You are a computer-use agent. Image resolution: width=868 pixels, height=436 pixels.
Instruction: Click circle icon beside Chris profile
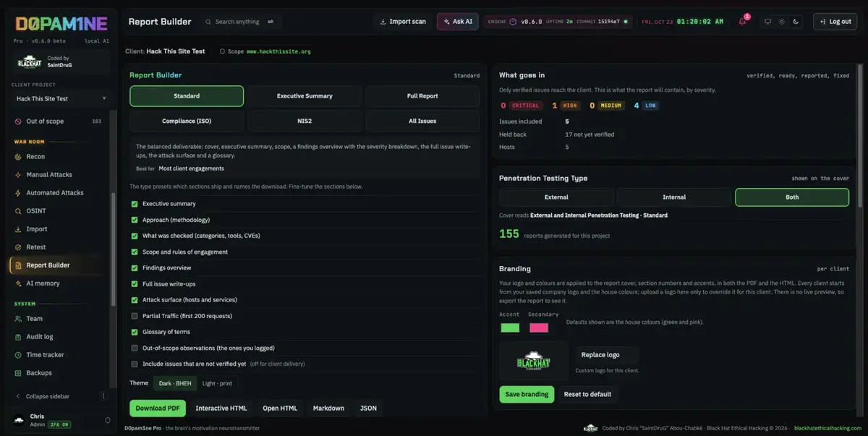pos(108,420)
